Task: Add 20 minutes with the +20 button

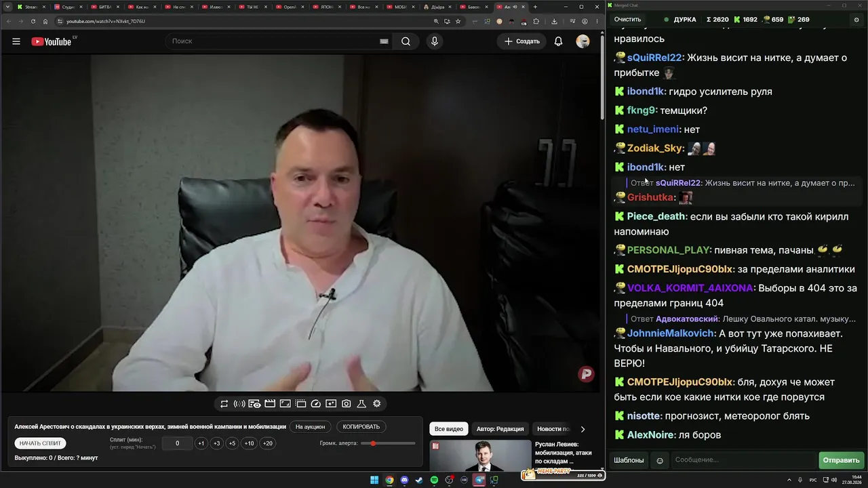Action: click(268, 443)
